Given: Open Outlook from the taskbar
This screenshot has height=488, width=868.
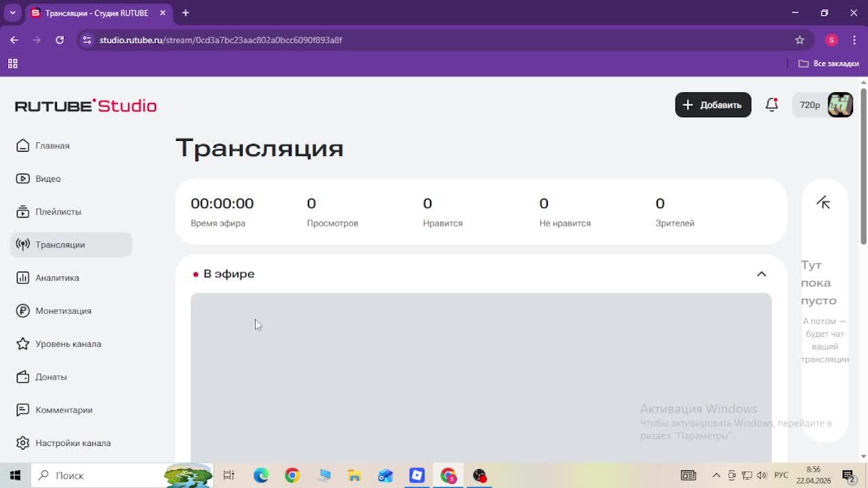Looking at the screenshot, I should click(x=386, y=475).
